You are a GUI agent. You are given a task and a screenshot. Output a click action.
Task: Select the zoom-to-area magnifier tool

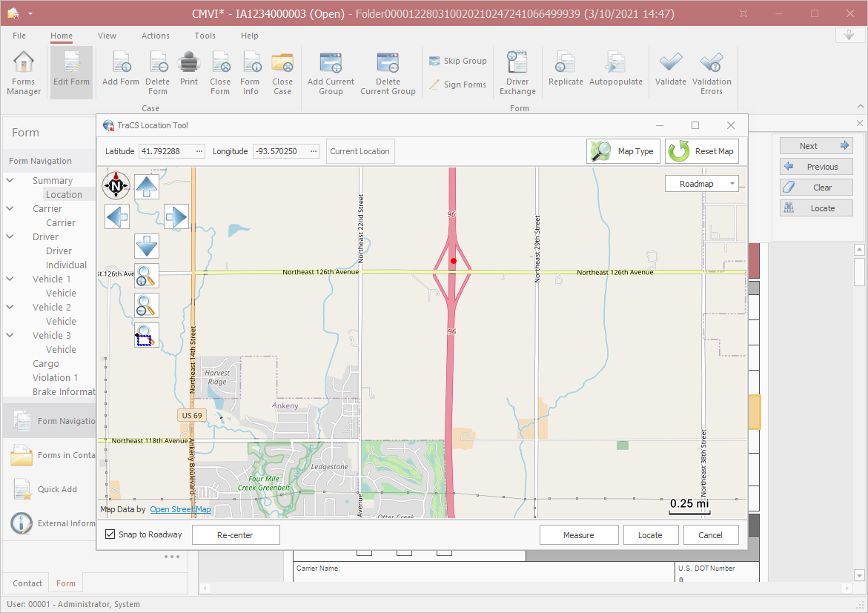tap(147, 335)
